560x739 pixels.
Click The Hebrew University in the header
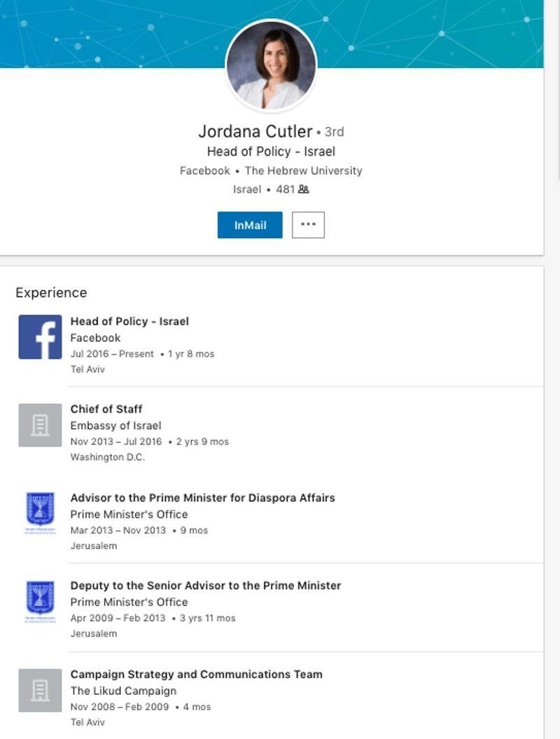(x=303, y=171)
